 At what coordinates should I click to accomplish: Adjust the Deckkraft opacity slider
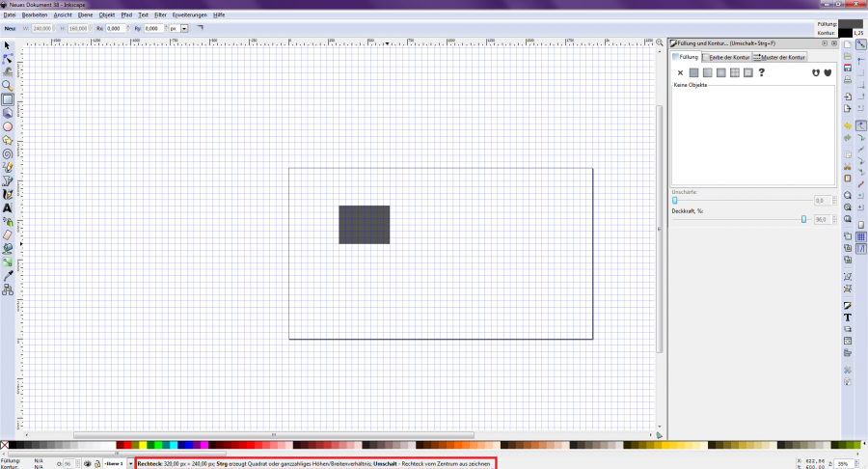point(803,219)
